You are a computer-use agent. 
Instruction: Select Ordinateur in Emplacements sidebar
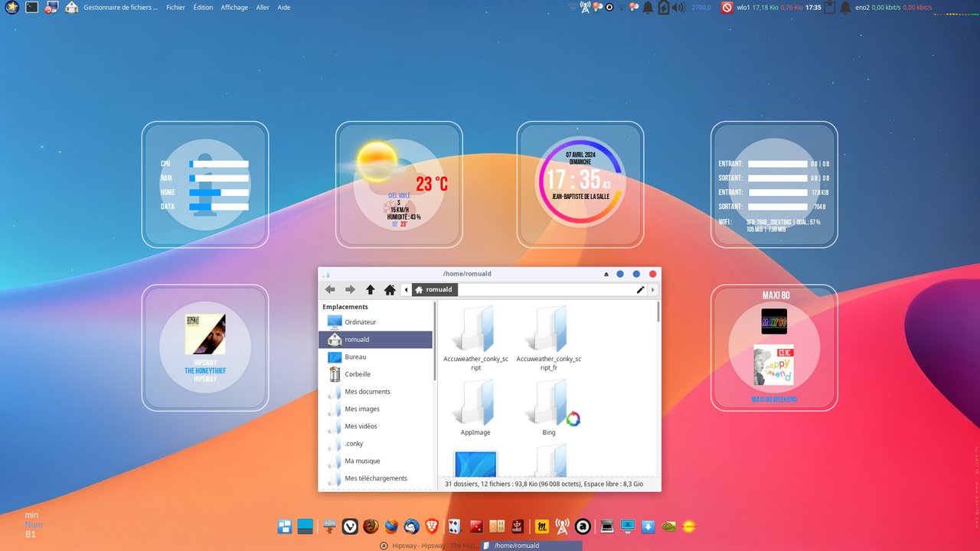pos(376,322)
